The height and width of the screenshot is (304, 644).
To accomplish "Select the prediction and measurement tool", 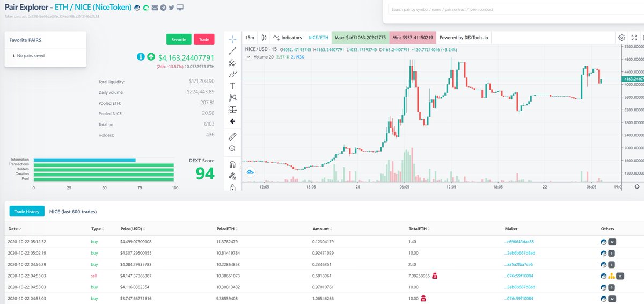I will point(232,110).
